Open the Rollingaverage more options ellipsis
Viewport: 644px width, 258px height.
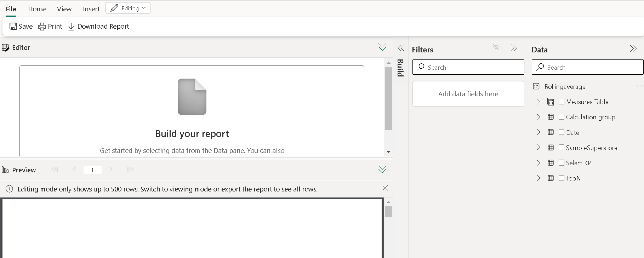tap(639, 86)
